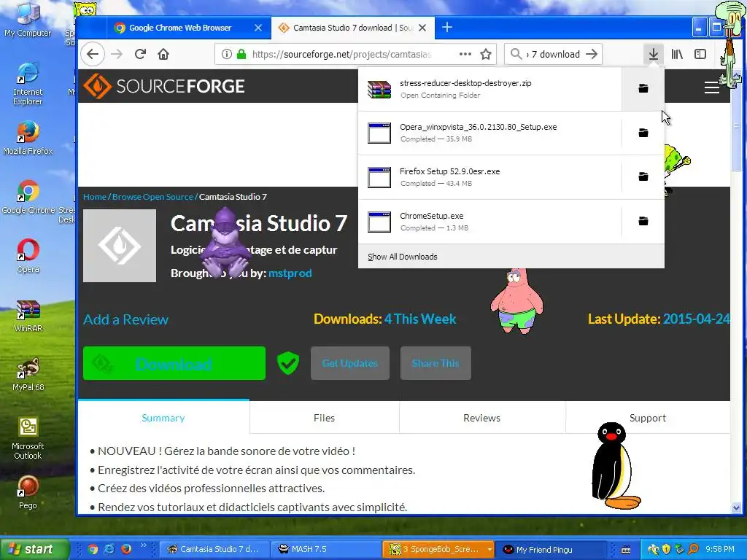Screen dimensions: 747x560
Task: Open folder for Opera setup download
Action: click(x=643, y=133)
